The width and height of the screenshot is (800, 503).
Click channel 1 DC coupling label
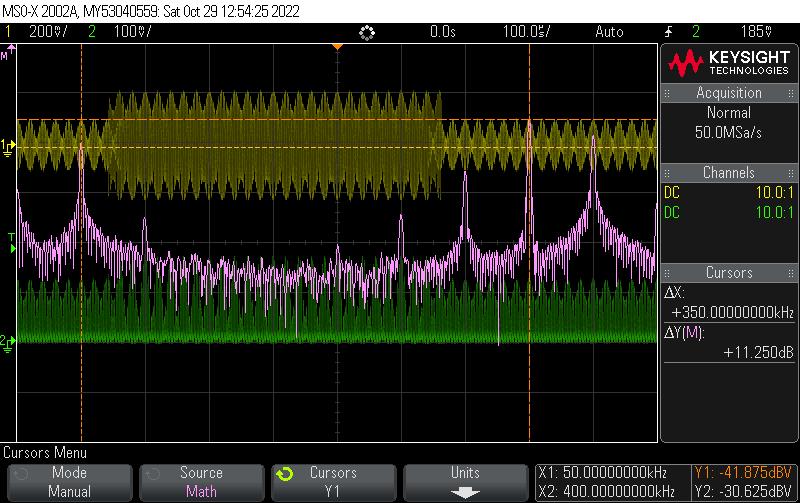672,192
